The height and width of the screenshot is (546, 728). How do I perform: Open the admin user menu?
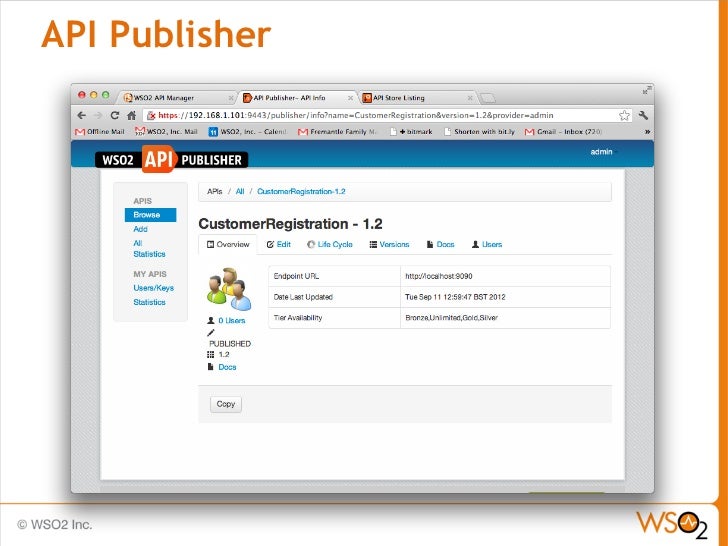coord(601,152)
